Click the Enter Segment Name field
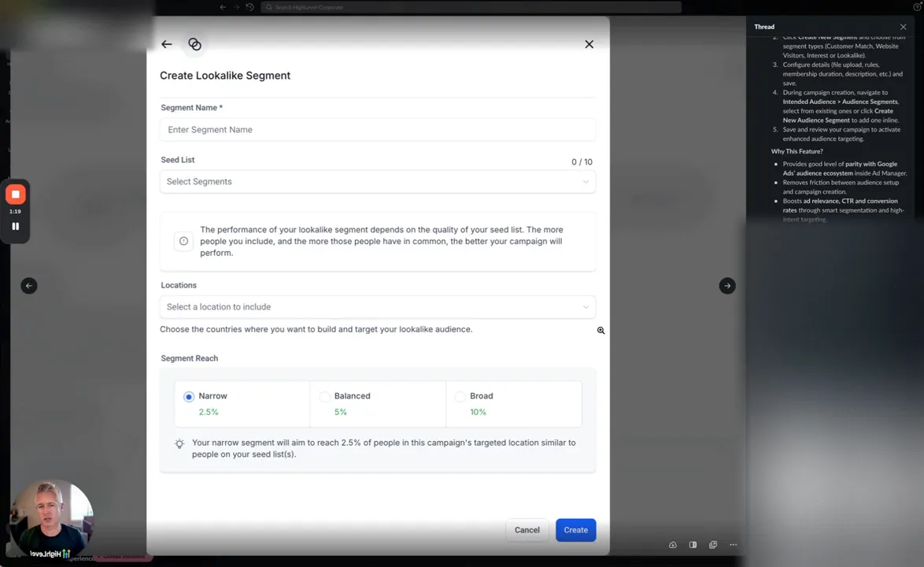Viewport: 924px width, 567px height. coord(378,129)
